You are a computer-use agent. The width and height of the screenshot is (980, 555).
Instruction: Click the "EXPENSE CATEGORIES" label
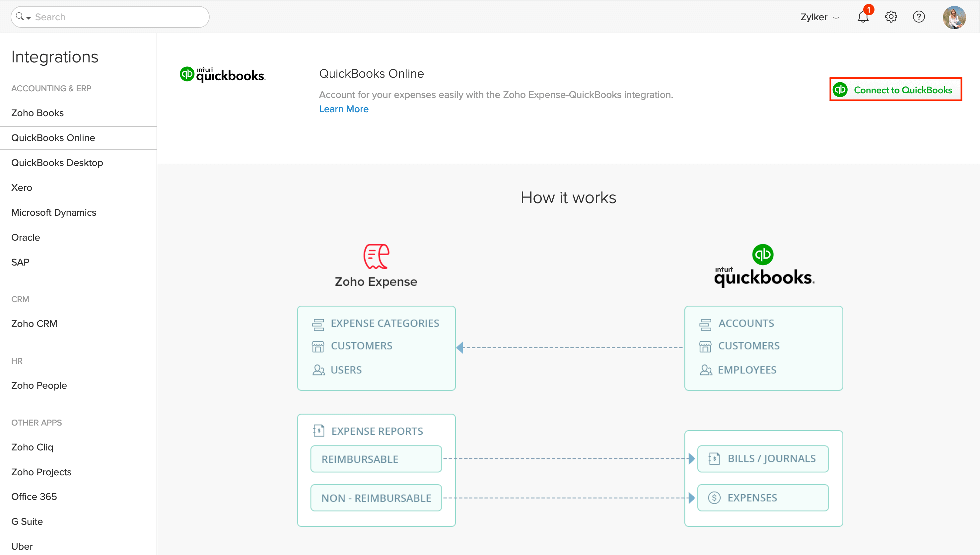pyautogui.click(x=385, y=323)
